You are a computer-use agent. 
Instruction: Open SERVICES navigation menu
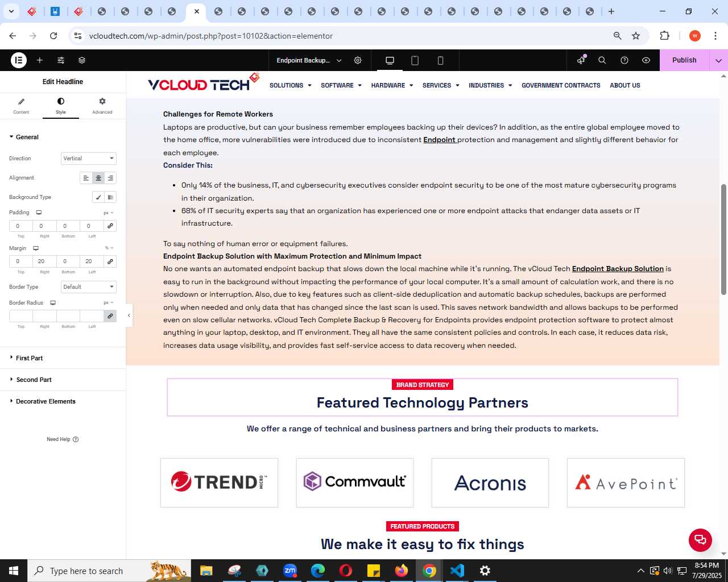(x=441, y=85)
